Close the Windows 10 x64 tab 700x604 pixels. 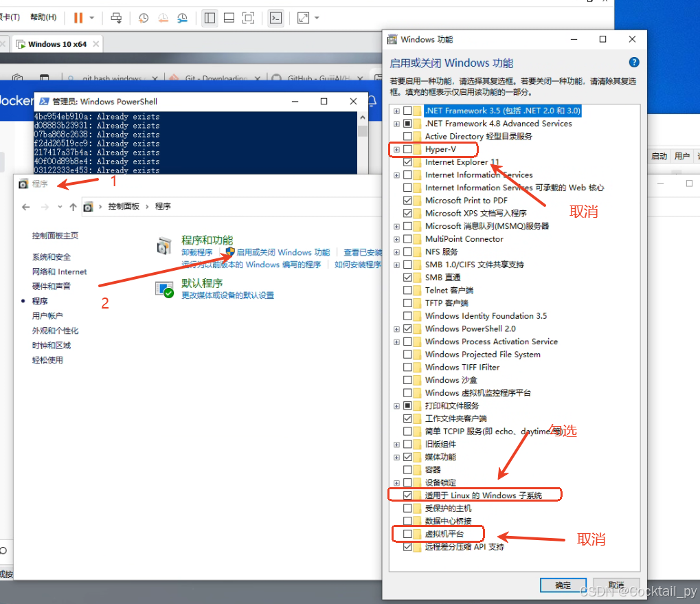coord(96,44)
